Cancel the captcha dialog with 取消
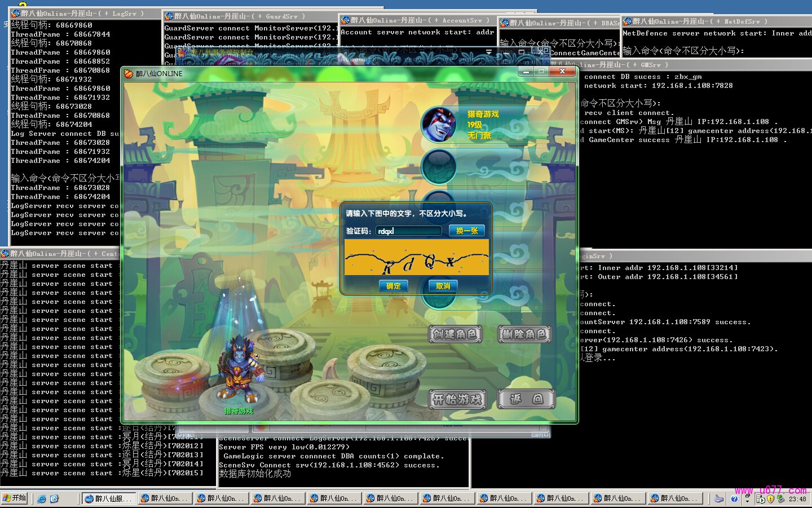Viewport: 812px width, 508px height. point(443,286)
